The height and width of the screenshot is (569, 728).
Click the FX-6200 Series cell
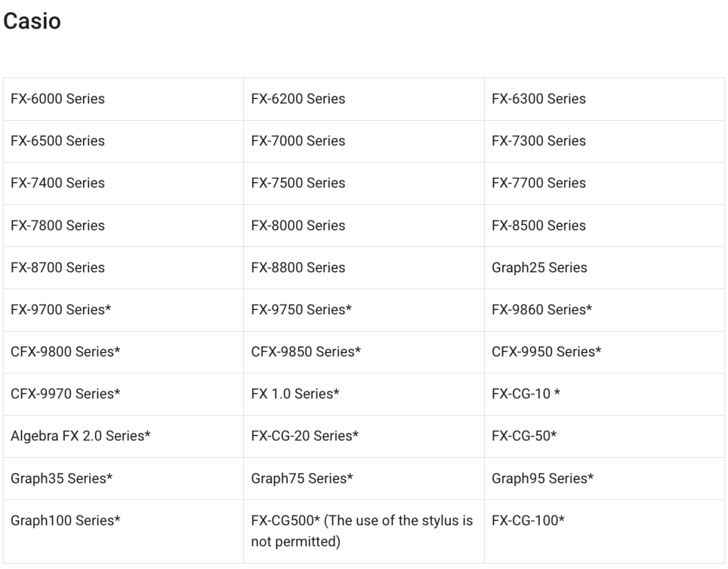pos(298,98)
